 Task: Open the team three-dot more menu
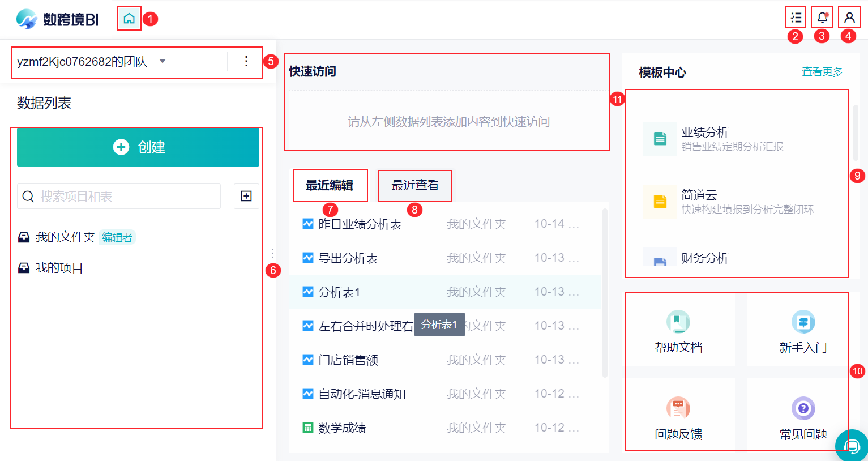[246, 61]
